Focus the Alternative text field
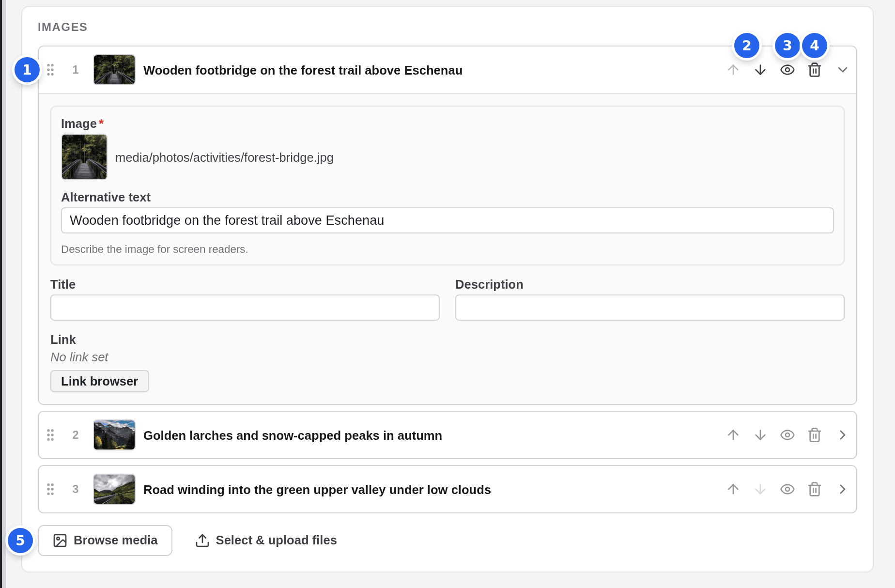This screenshot has height=588, width=895. tap(447, 221)
